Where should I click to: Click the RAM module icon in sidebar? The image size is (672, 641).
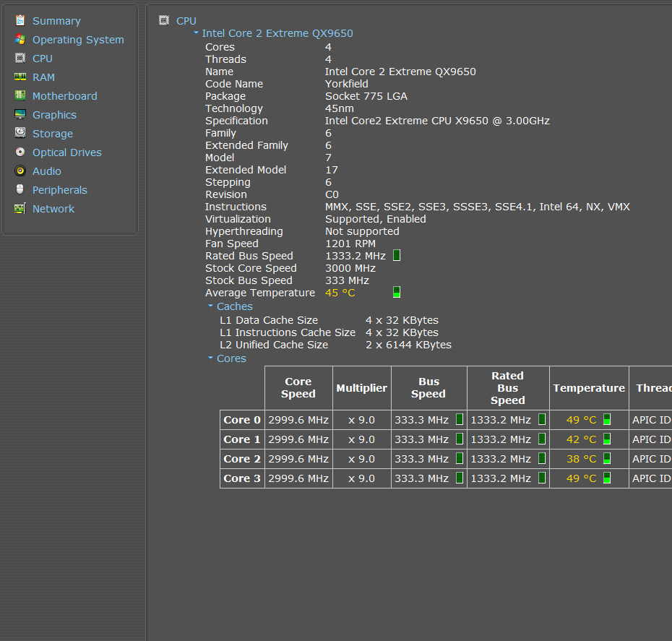click(20, 77)
